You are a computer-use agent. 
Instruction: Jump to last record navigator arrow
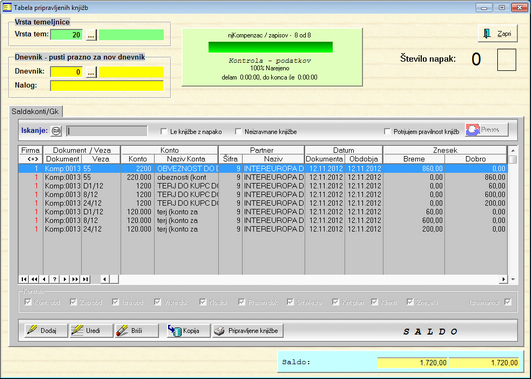point(85,279)
